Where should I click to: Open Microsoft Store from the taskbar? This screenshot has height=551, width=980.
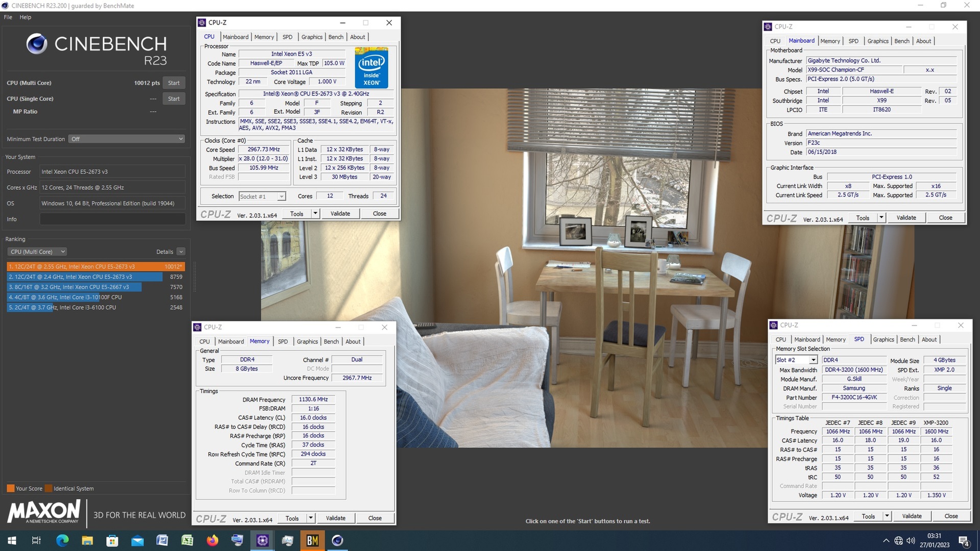point(112,540)
